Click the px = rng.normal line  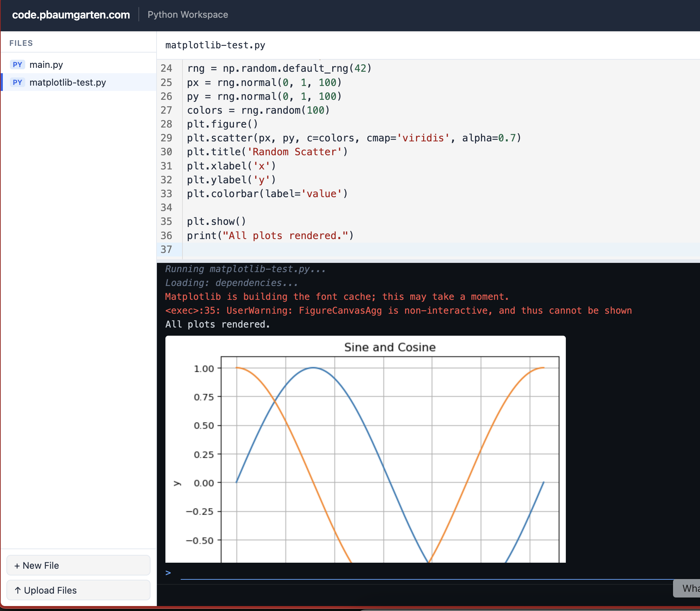tap(264, 82)
